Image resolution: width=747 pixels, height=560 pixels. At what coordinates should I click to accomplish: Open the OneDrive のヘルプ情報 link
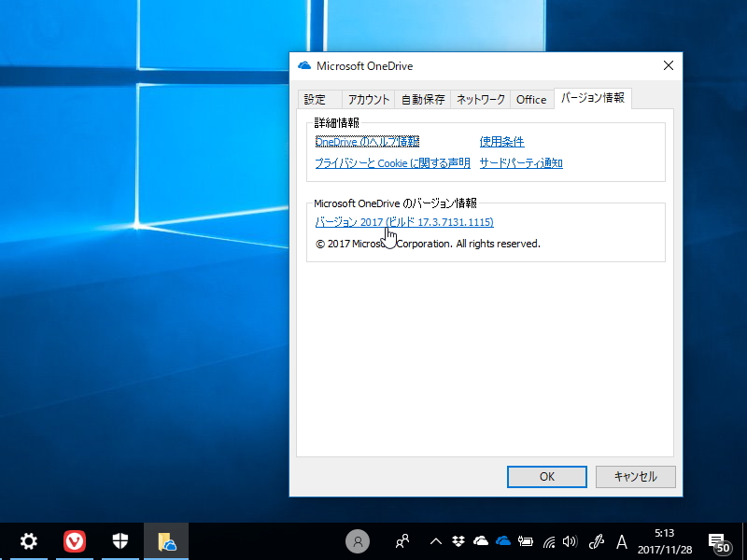click(367, 142)
